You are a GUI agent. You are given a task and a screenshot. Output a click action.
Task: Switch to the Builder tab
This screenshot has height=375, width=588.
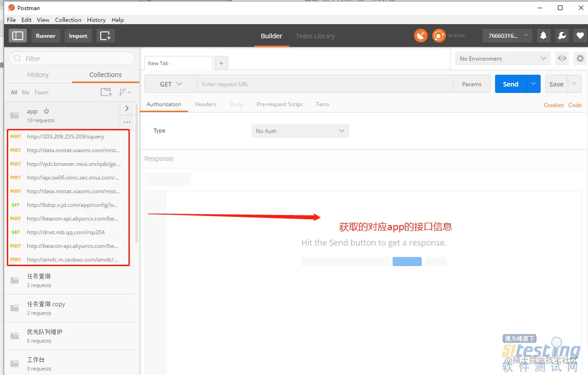pos(271,36)
